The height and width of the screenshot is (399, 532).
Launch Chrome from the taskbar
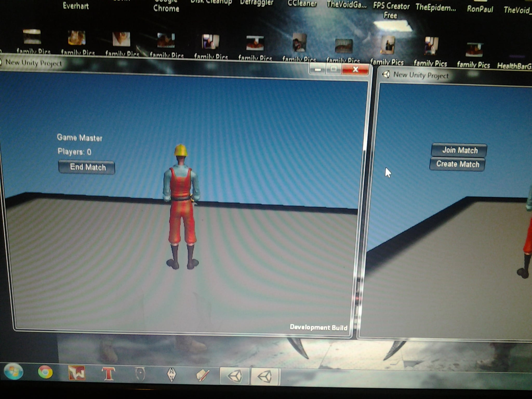click(45, 372)
